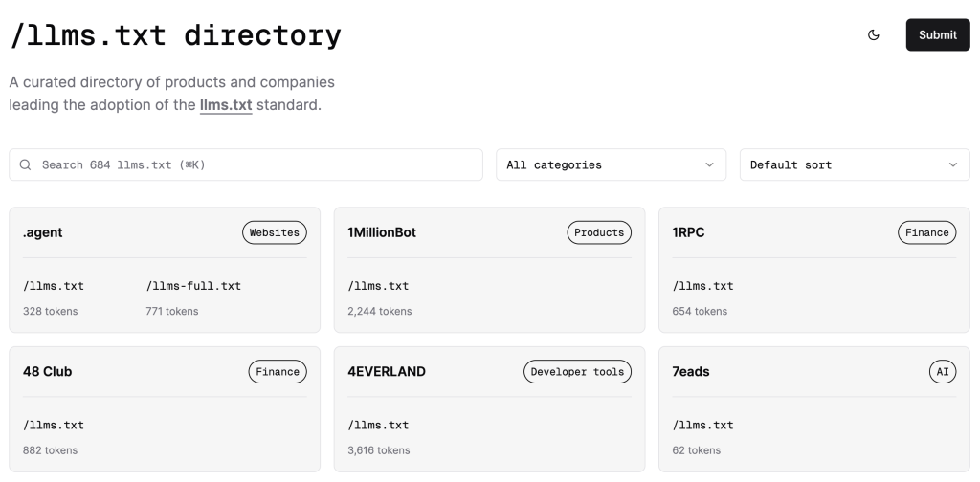Viewport: 980px width, 482px height.
Task: Click the Finance tag on 48 Club
Action: tap(278, 372)
